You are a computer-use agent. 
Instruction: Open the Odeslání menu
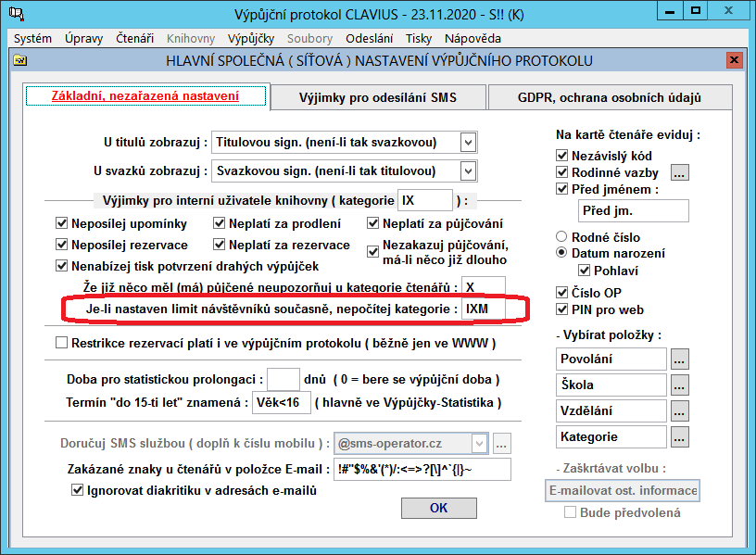(x=370, y=39)
